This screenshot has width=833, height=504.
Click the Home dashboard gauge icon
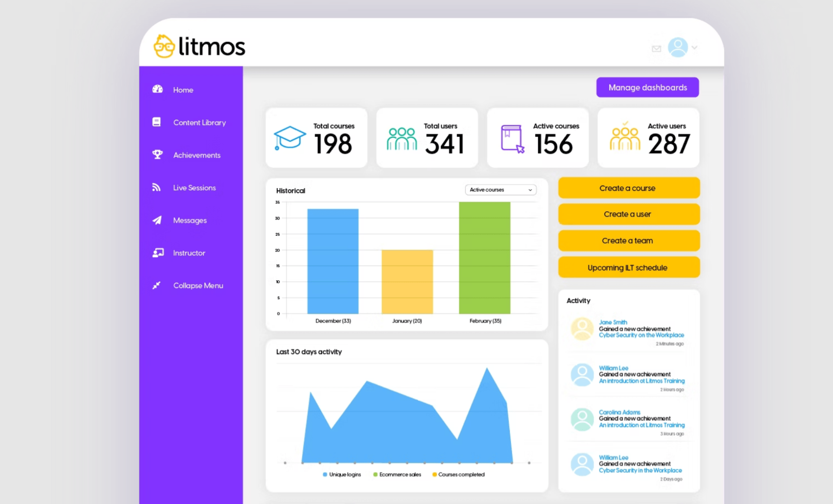[x=157, y=89]
